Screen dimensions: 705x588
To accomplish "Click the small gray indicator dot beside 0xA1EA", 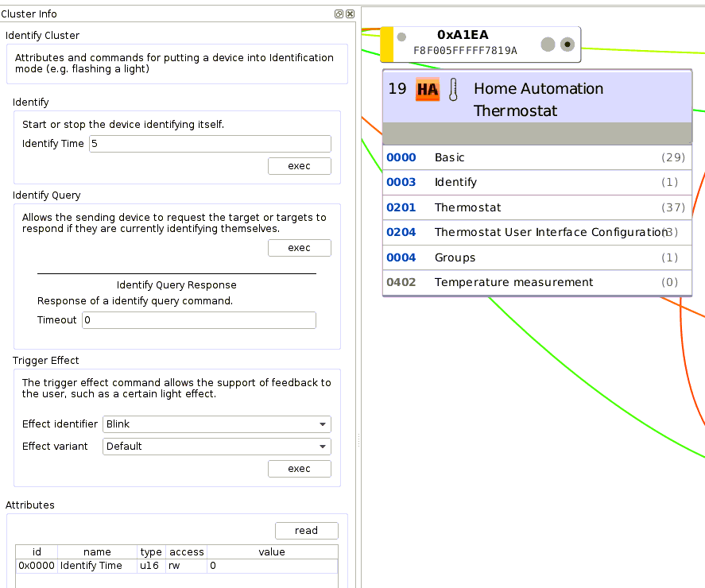I will tap(401, 37).
